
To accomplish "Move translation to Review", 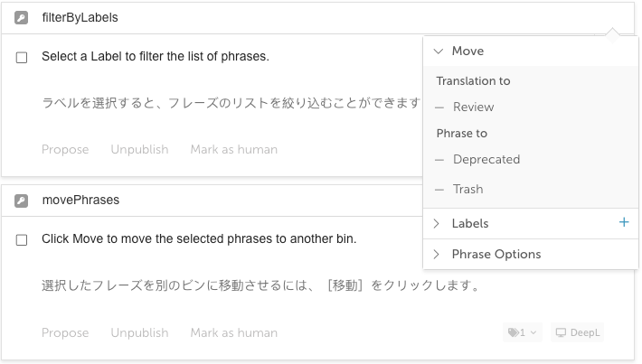I will point(473,107).
